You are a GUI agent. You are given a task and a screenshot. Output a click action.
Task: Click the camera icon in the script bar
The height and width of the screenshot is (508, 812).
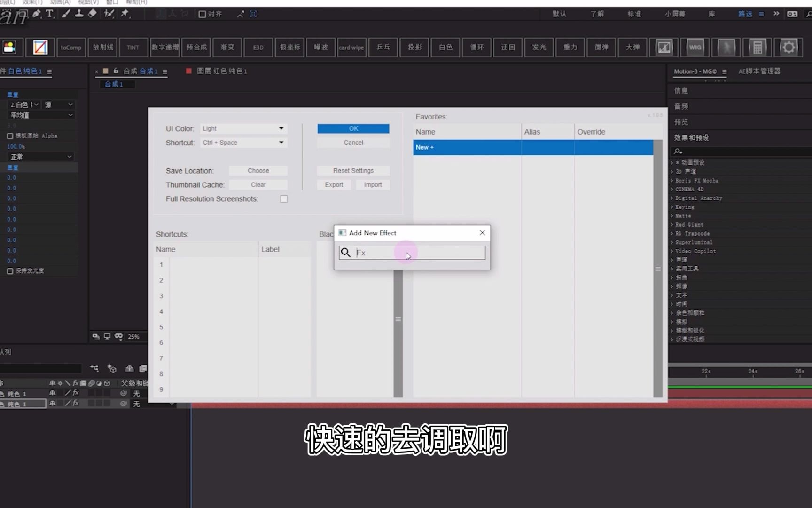click(x=10, y=47)
